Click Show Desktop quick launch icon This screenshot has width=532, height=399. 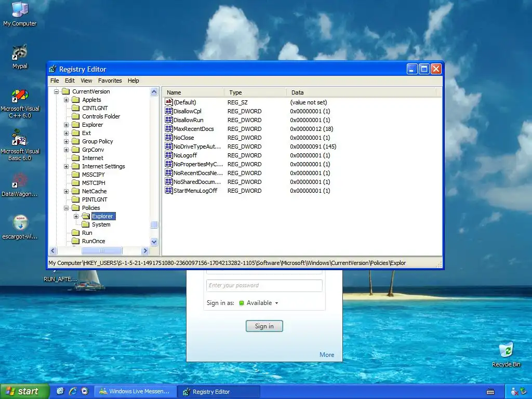coord(60,391)
